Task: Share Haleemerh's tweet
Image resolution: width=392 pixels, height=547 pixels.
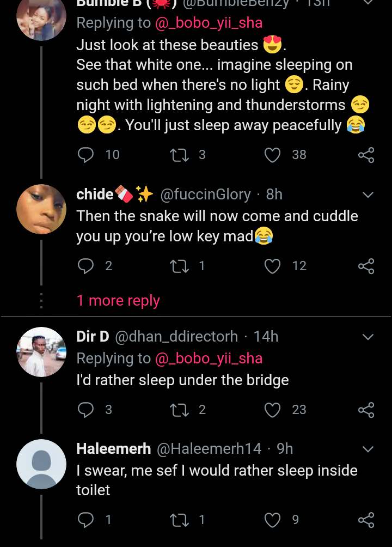Action: click(366, 520)
